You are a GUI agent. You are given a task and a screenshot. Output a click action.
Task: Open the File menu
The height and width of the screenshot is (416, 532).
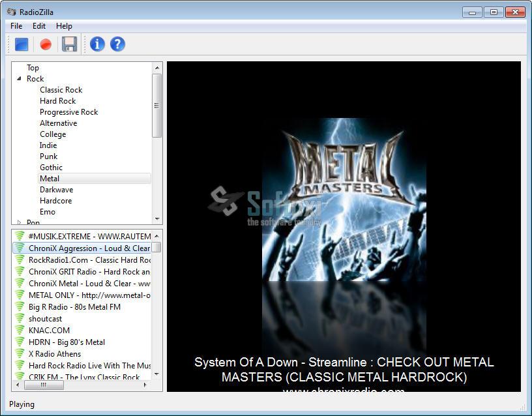point(16,26)
